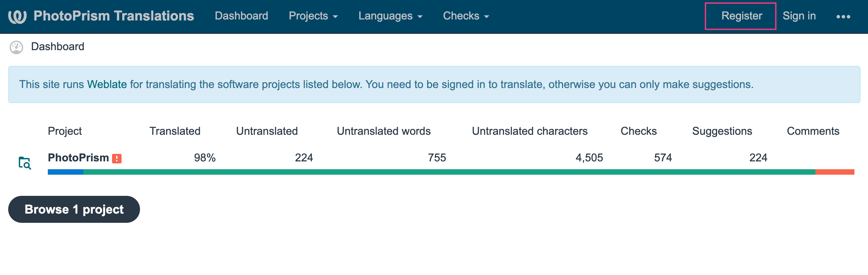868x275 pixels.
Task: Open PhotoPrism Translations home title
Action: [114, 16]
